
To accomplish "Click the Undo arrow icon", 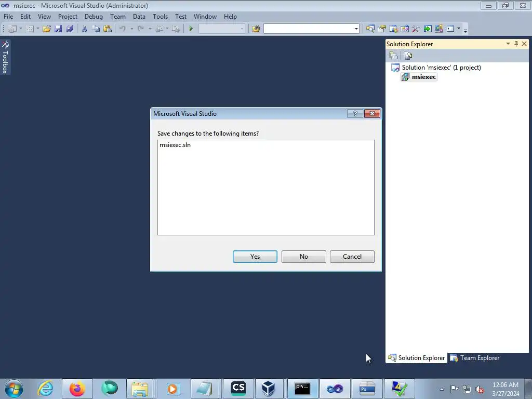I will click(x=123, y=29).
